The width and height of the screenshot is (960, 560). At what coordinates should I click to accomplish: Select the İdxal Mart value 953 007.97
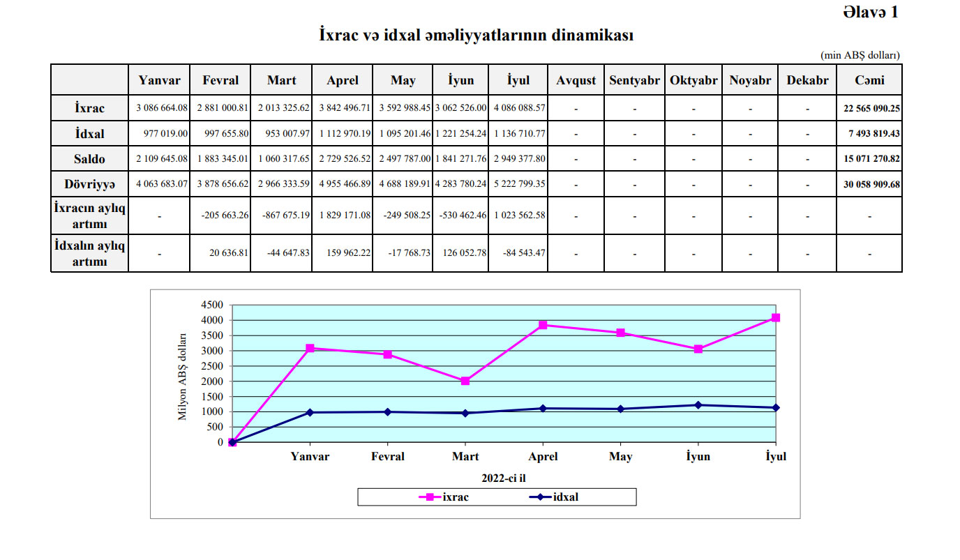coord(281,134)
